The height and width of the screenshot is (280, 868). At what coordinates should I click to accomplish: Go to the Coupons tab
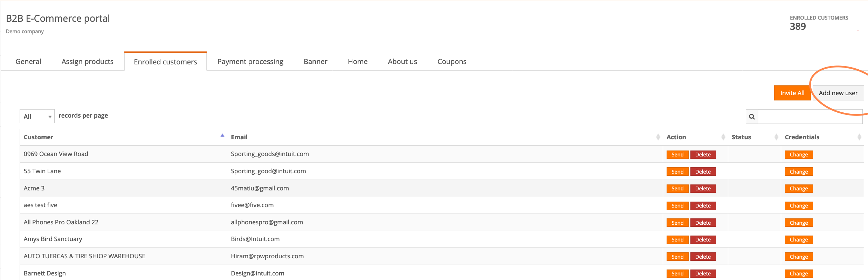click(x=452, y=62)
